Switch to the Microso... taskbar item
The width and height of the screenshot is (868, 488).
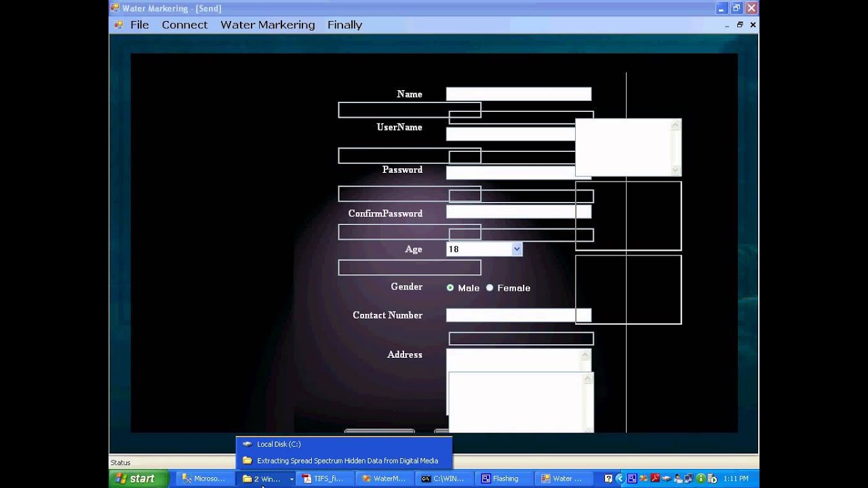[x=204, y=479]
